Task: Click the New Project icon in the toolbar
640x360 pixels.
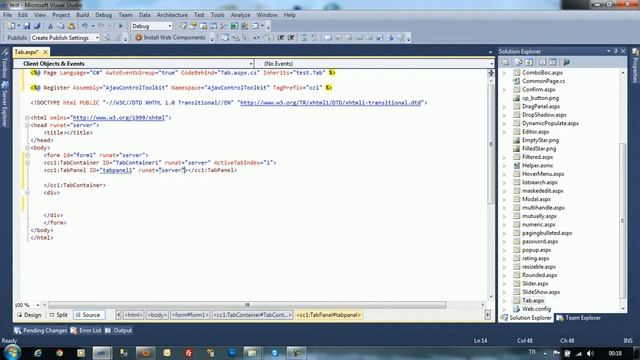Action: [x=11, y=26]
